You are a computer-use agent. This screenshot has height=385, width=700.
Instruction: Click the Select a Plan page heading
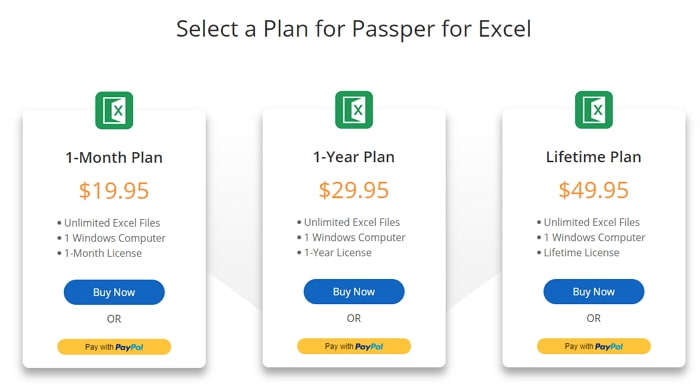point(354,29)
